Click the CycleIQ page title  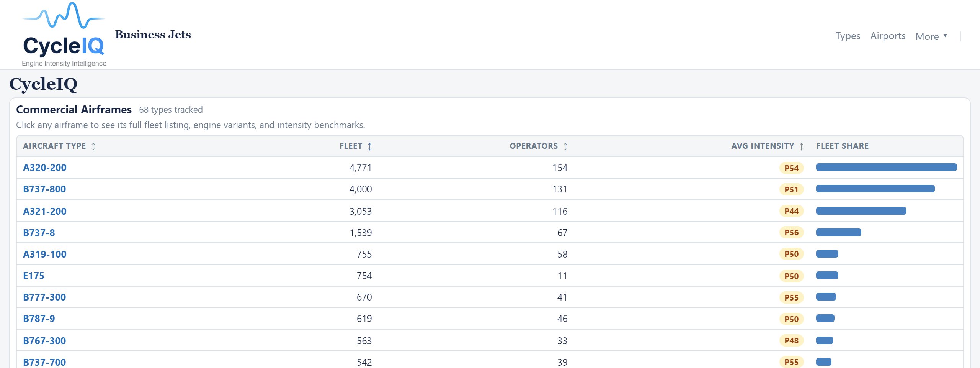click(43, 84)
